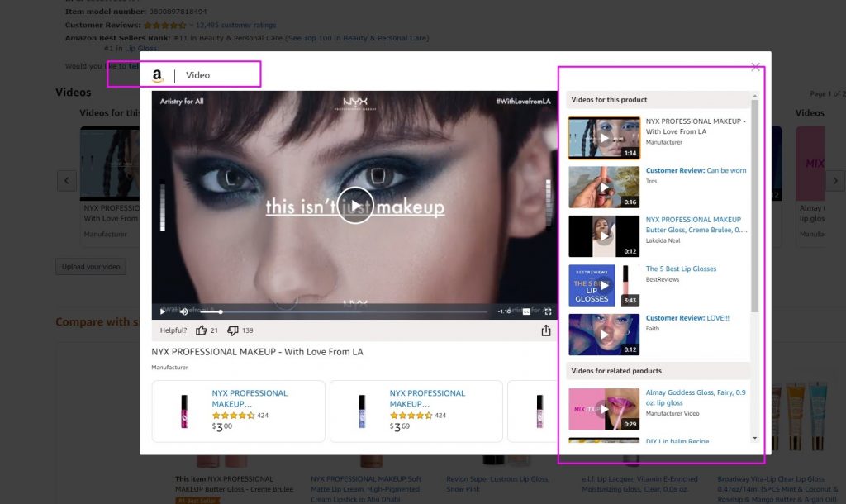Click the thumbs up helpful icon
The image size is (846, 504).
click(202, 330)
